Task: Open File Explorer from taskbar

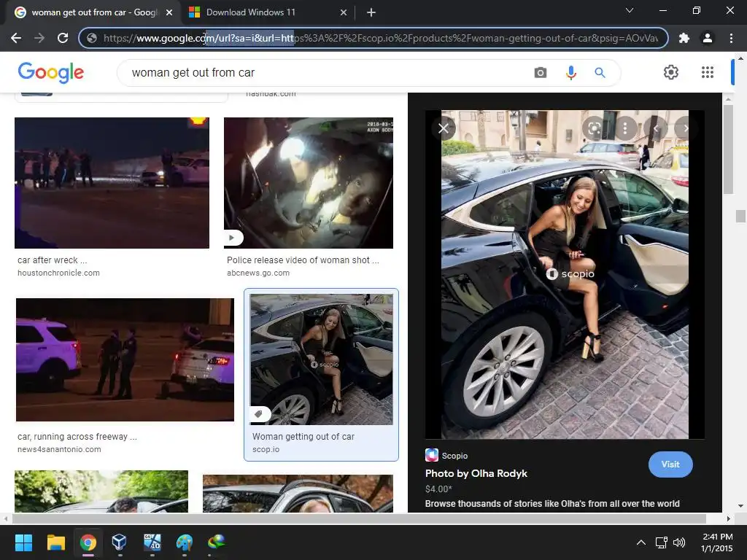Action: click(x=55, y=542)
